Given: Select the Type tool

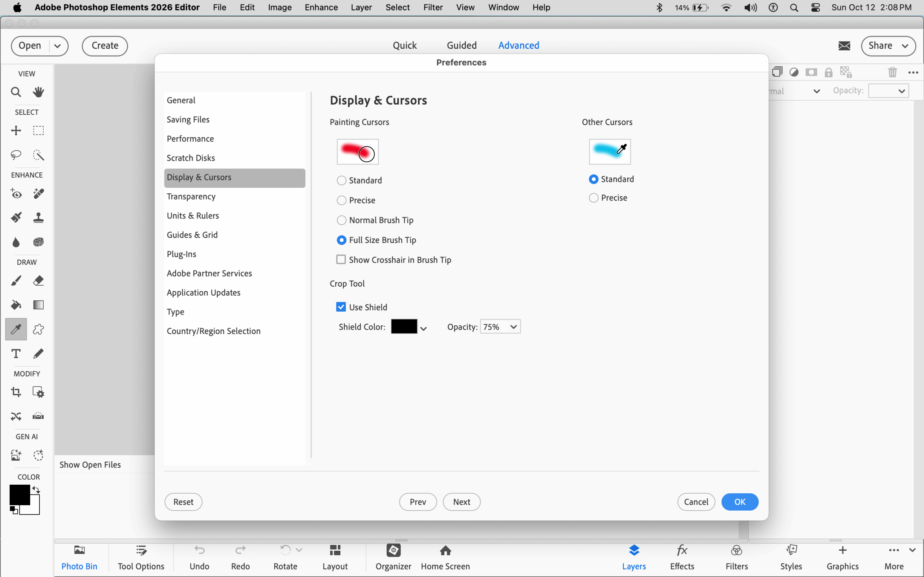Looking at the screenshot, I should (x=16, y=353).
